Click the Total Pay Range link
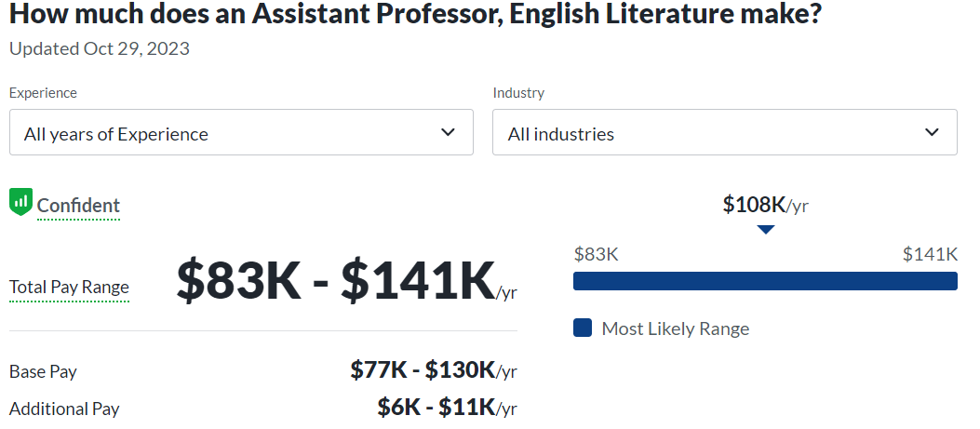The width and height of the screenshot is (980, 429). pyautogui.click(x=69, y=288)
